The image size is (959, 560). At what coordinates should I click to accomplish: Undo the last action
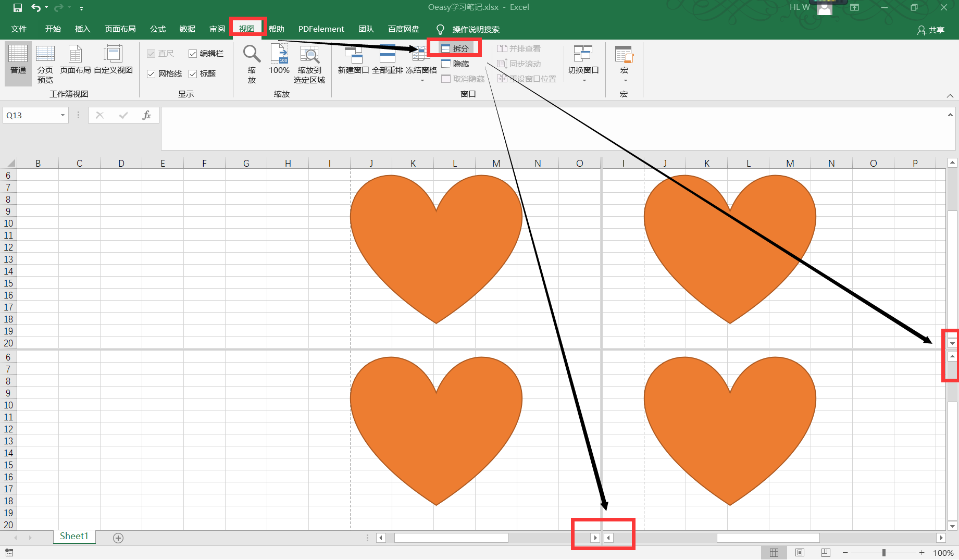pyautogui.click(x=35, y=8)
